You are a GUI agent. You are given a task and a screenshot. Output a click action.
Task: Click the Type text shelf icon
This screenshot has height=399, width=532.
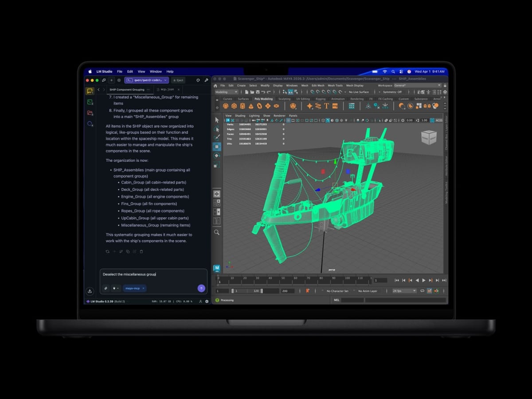point(327,106)
